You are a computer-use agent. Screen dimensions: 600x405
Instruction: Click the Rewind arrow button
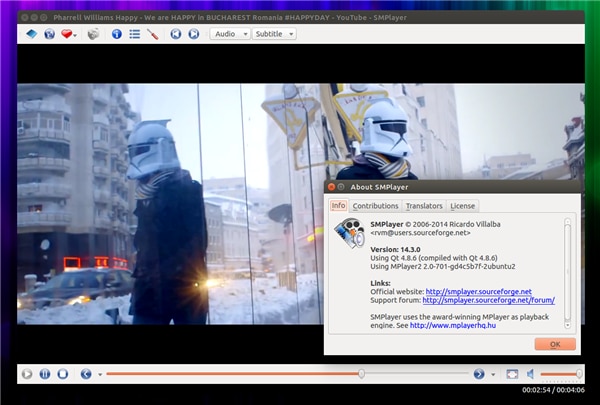(x=86, y=374)
